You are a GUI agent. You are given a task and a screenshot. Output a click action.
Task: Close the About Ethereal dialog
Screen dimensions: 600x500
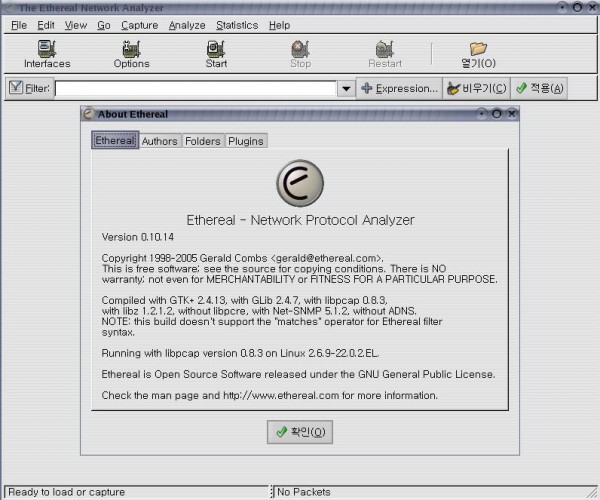click(512, 114)
